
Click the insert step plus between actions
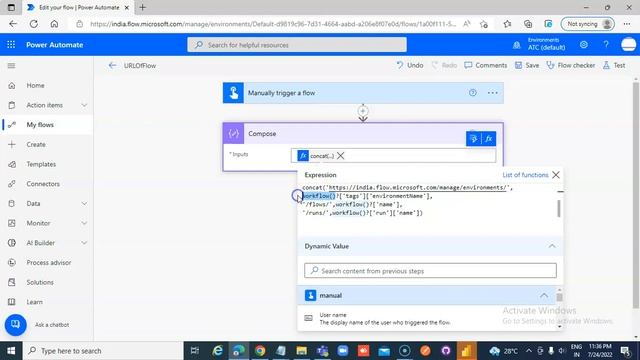click(x=363, y=111)
